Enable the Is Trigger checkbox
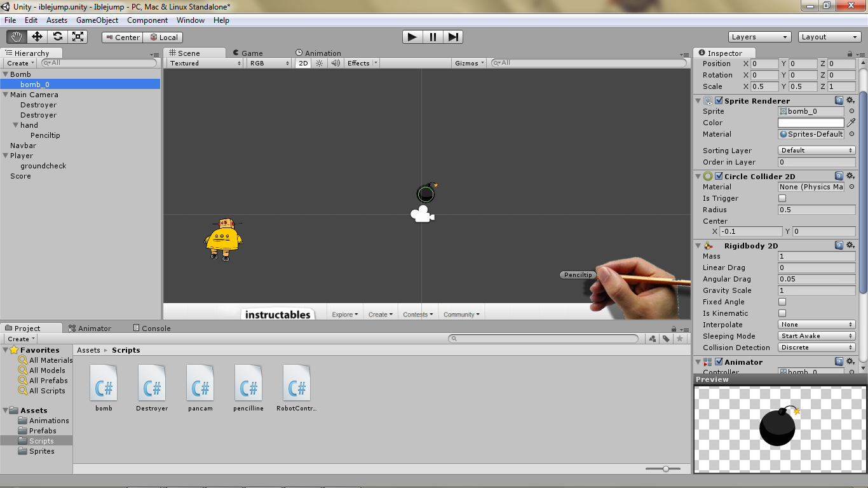The image size is (868, 488). point(782,198)
